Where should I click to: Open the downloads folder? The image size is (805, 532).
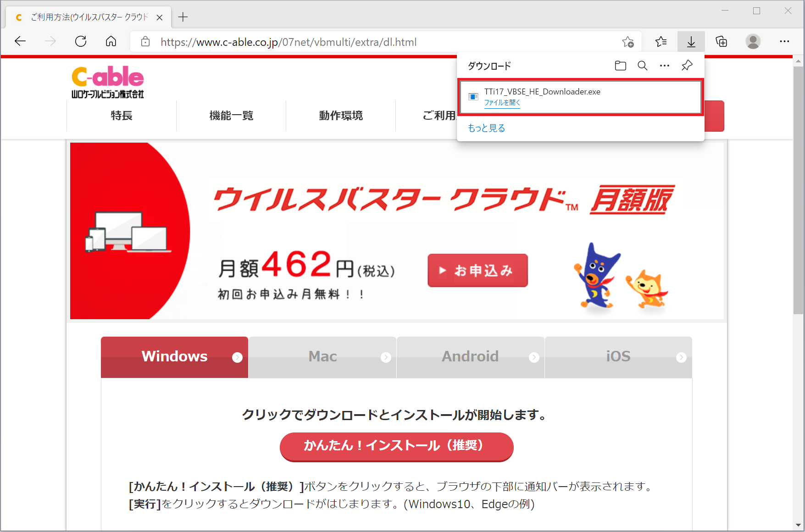pyautogui.click(x=621, y=66)
